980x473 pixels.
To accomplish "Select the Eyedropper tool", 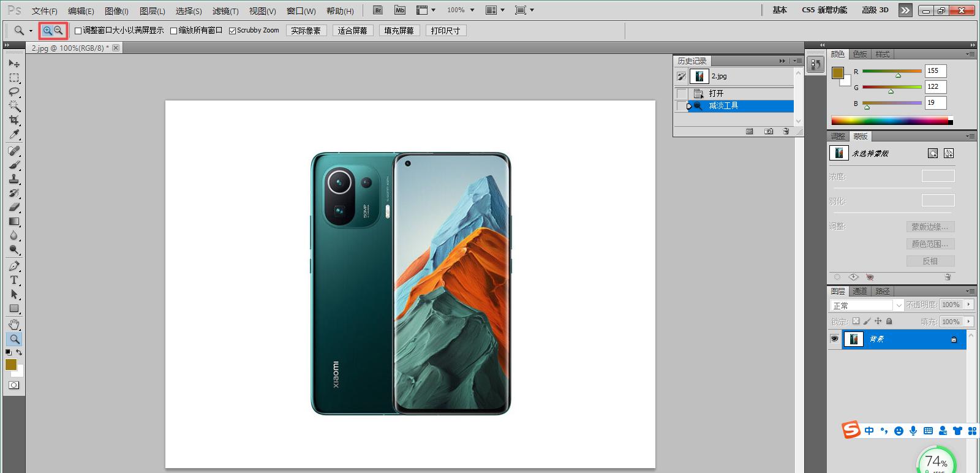I will pyautogui.click(x=14, y=134).
